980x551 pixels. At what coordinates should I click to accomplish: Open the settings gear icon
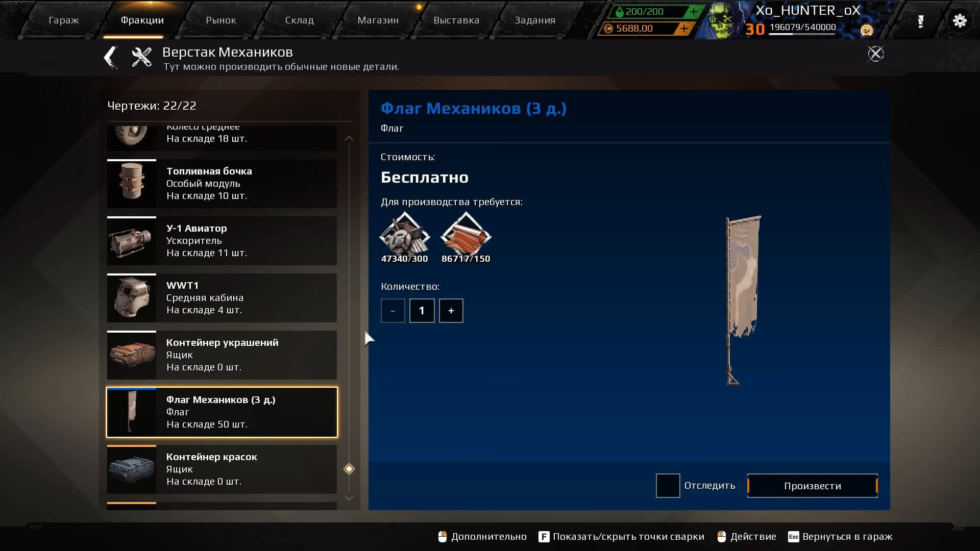click(960, 20)
